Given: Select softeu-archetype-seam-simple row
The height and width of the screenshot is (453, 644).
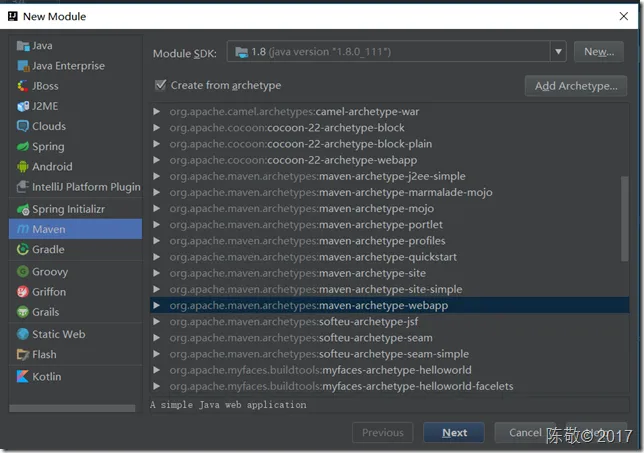Looking at the screenshot, I should click(389, 354).
